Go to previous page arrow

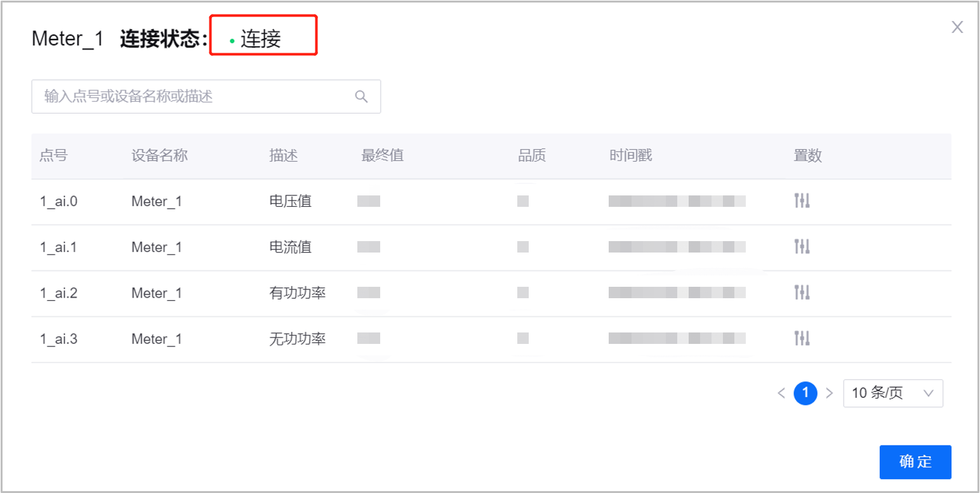[781, 393]
